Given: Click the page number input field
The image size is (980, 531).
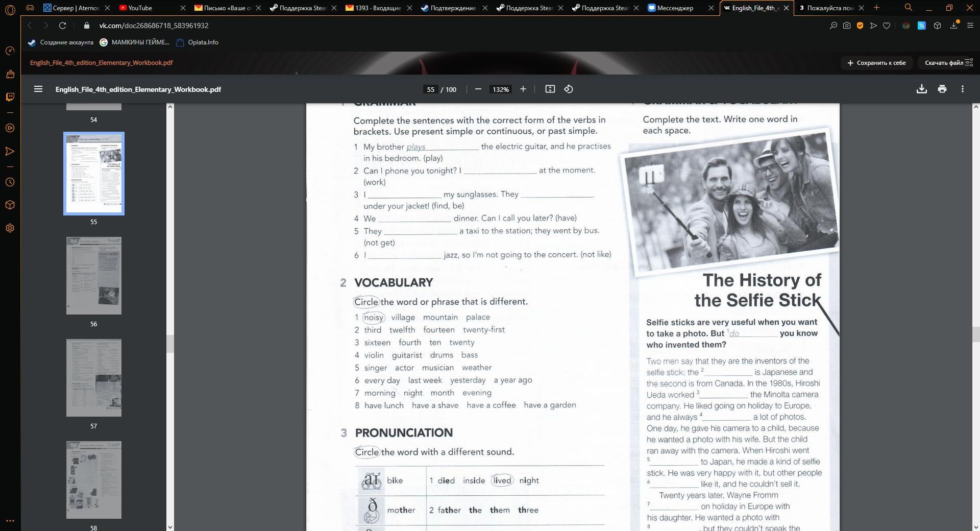Looking at the screenshot, I should click(x=430, y=89).
